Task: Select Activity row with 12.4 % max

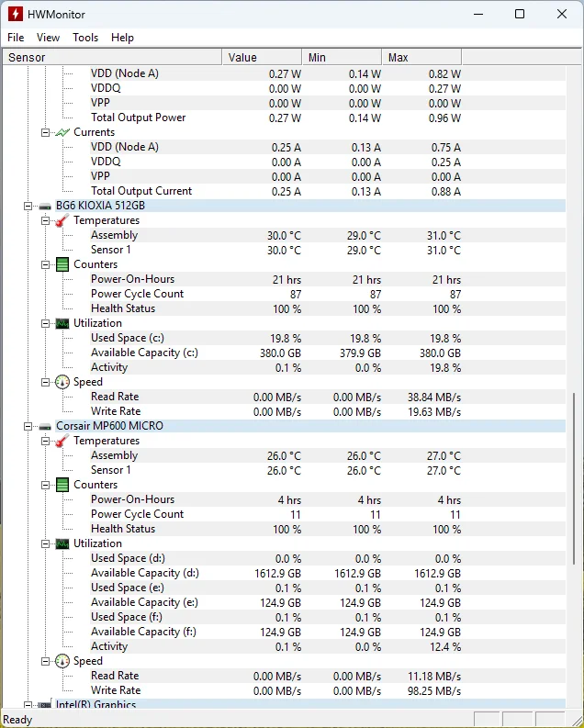Action: point(328,646)
